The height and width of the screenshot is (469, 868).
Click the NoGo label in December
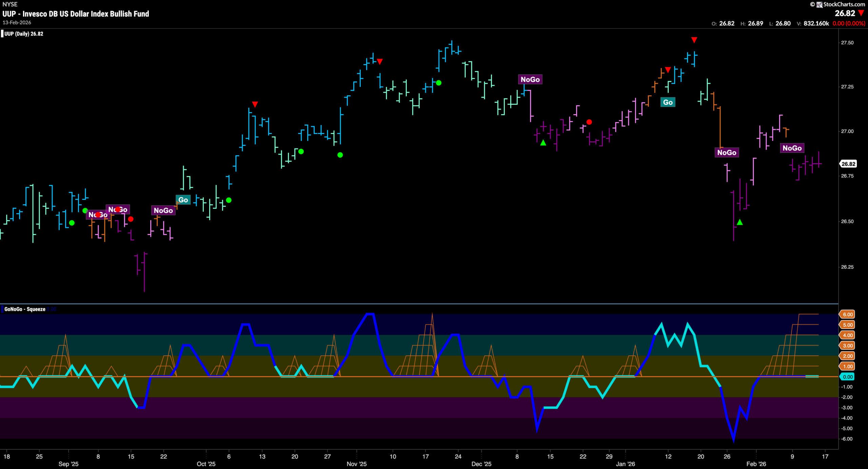point(530,79)
